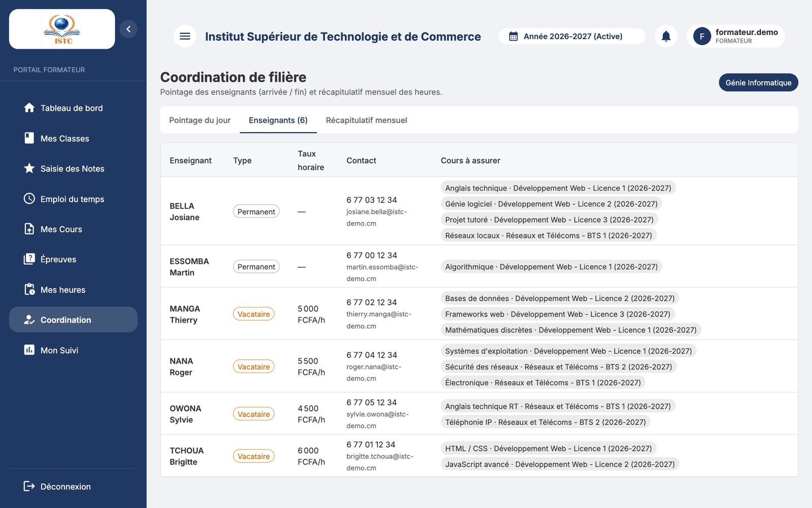The height and width of the screenshot is (508, 812).
Task: Click the Coordination person-check icon
Action: point(29,320)
